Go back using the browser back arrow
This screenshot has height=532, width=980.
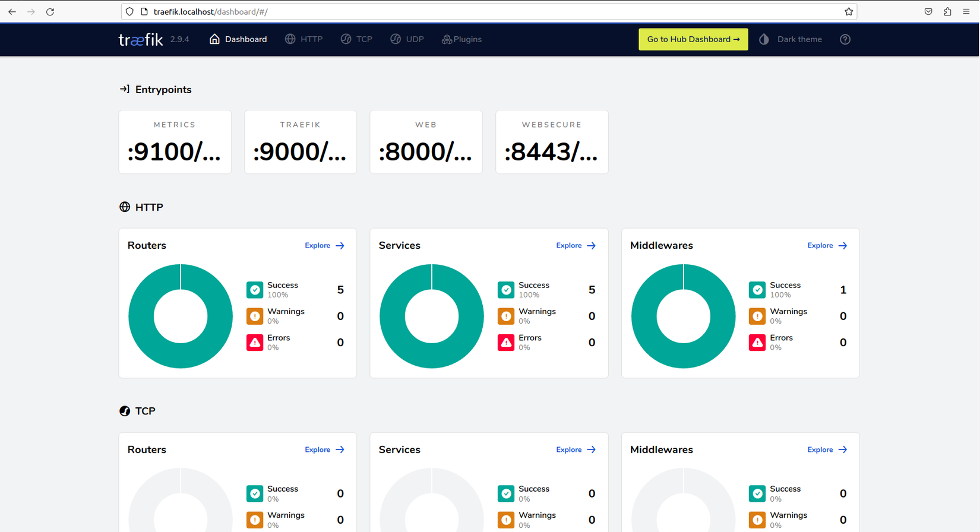pos(12,12)
